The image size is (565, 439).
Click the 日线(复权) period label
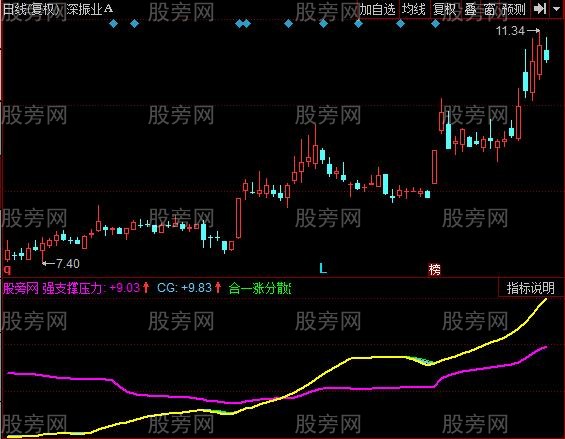click(31, 9)
